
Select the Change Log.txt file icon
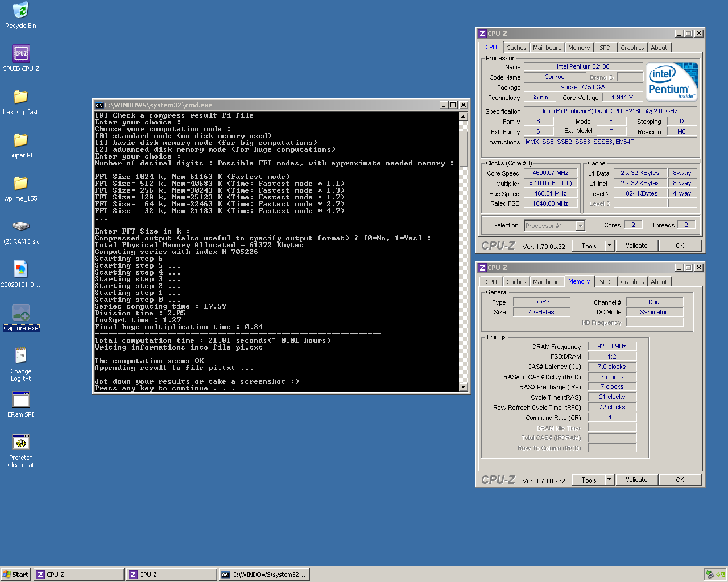pos(20,364)
